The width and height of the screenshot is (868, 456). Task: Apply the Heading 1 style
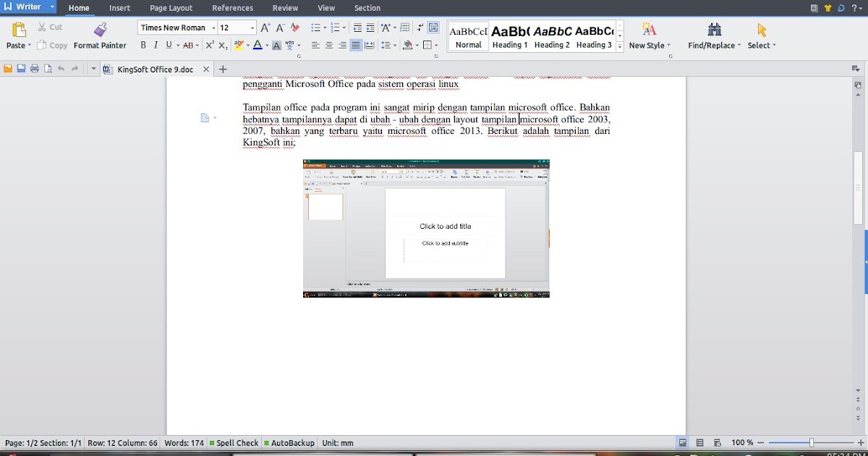510,37
